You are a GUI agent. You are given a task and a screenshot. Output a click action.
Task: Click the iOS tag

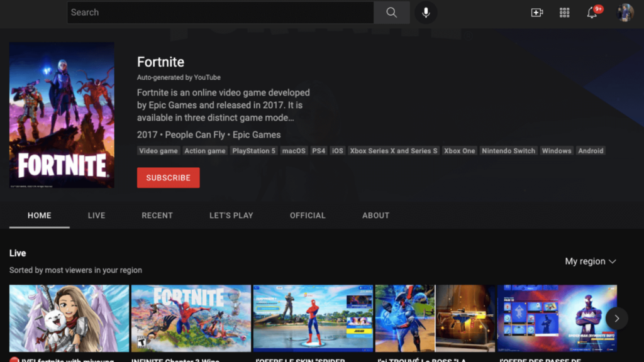(337, 151)
